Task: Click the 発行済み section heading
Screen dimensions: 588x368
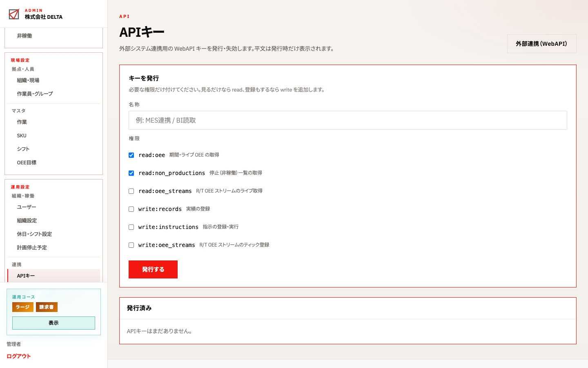Action: [x=139, y=308]
